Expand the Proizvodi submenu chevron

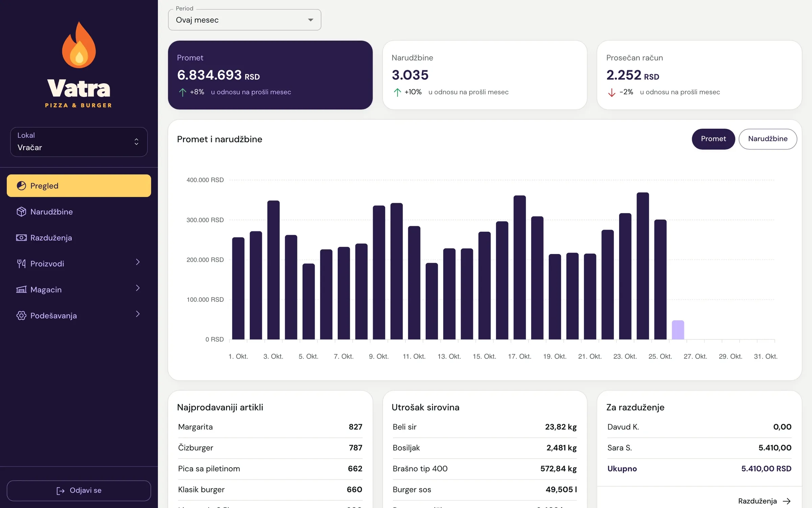138,262
